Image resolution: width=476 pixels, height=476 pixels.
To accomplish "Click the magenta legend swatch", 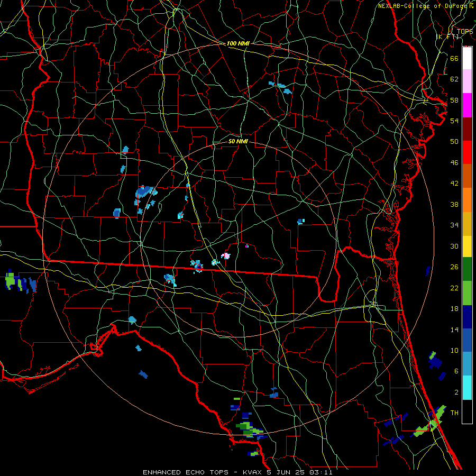I will pos(467,105).
